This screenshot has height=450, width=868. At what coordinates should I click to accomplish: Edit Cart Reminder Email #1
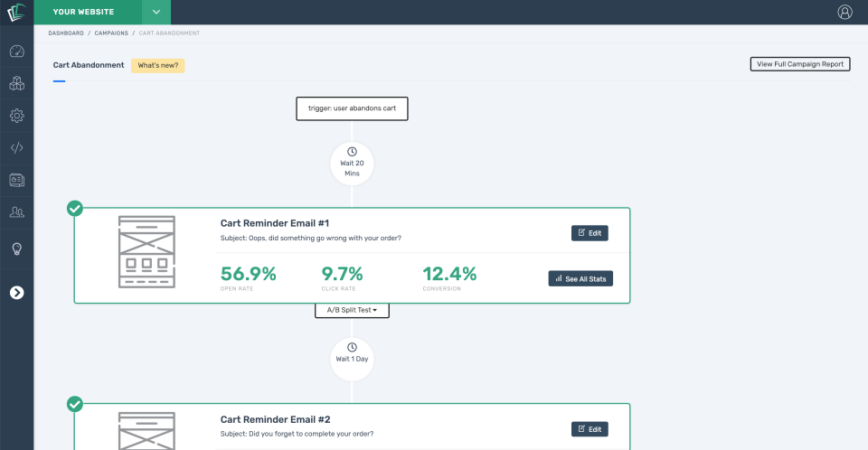(590, 233)
